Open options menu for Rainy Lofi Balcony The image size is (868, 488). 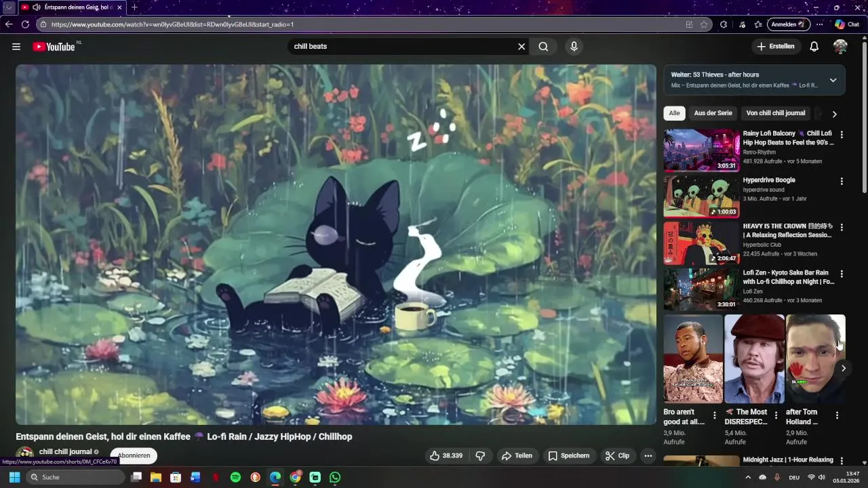(x=842, y=135)
